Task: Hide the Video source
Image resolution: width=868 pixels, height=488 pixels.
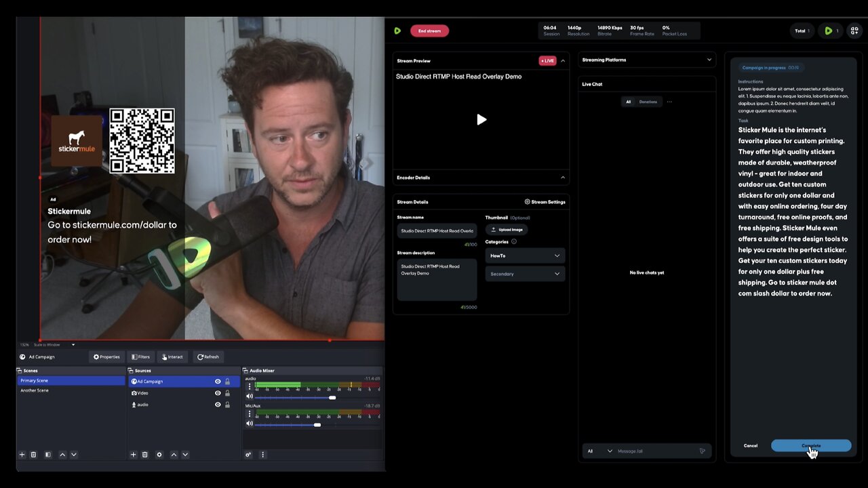Action: pos(218,393)
